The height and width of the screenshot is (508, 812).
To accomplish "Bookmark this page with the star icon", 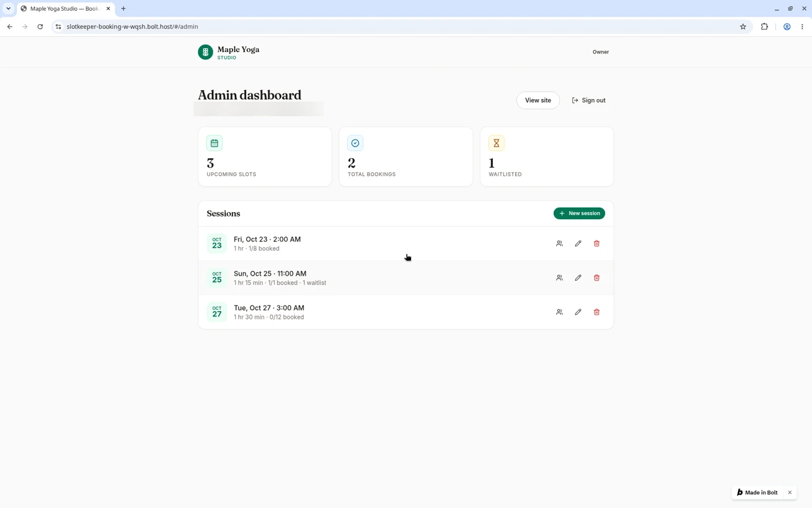I will pyautogui.click(x=743, y=27).
